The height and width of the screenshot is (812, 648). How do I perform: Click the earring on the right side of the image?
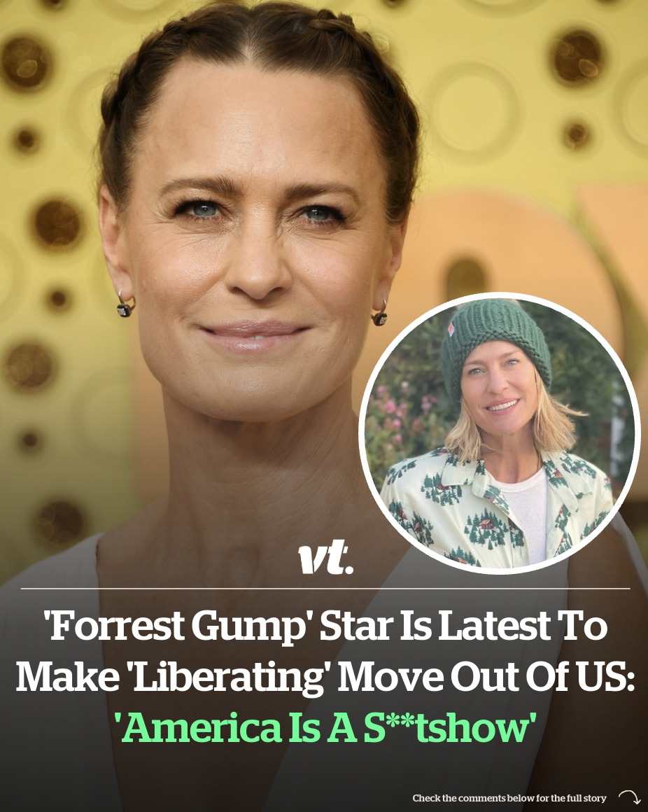tap(380, 314)
